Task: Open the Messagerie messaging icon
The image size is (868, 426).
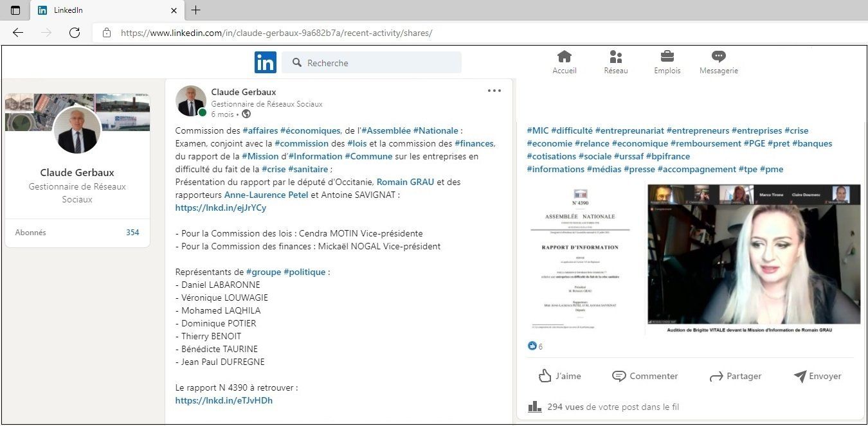Action: pyautogui.click(x=718, y=57)
